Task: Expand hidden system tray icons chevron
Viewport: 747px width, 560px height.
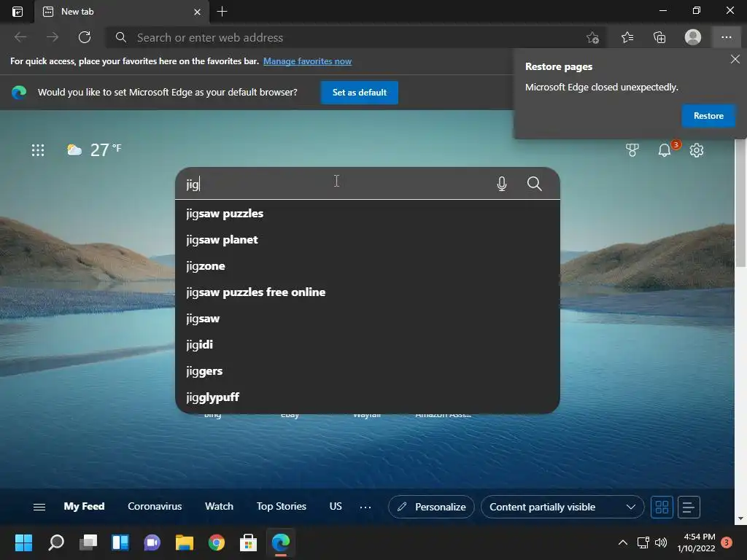Action: pos(623,542)
